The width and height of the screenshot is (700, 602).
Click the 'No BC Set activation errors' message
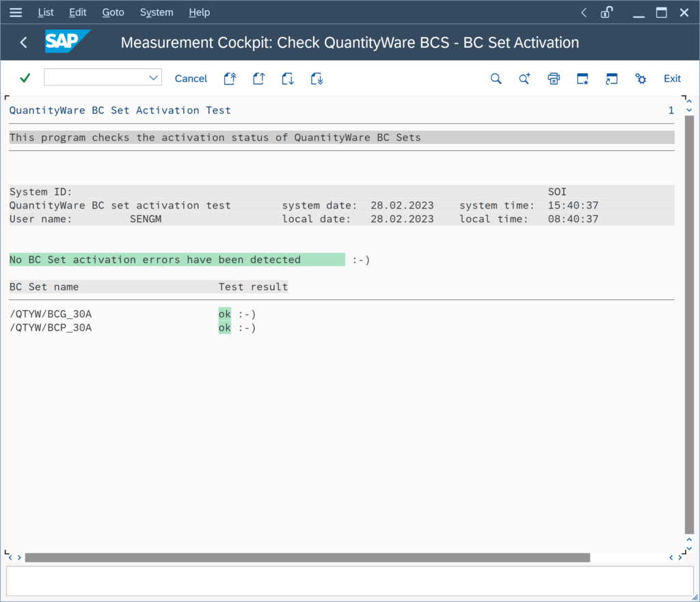pos(177,260)
